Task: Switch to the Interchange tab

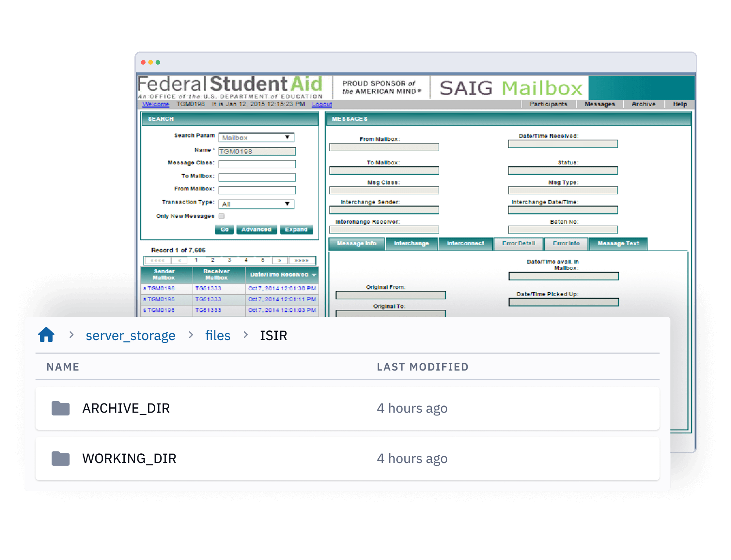Action: (411, 243)
